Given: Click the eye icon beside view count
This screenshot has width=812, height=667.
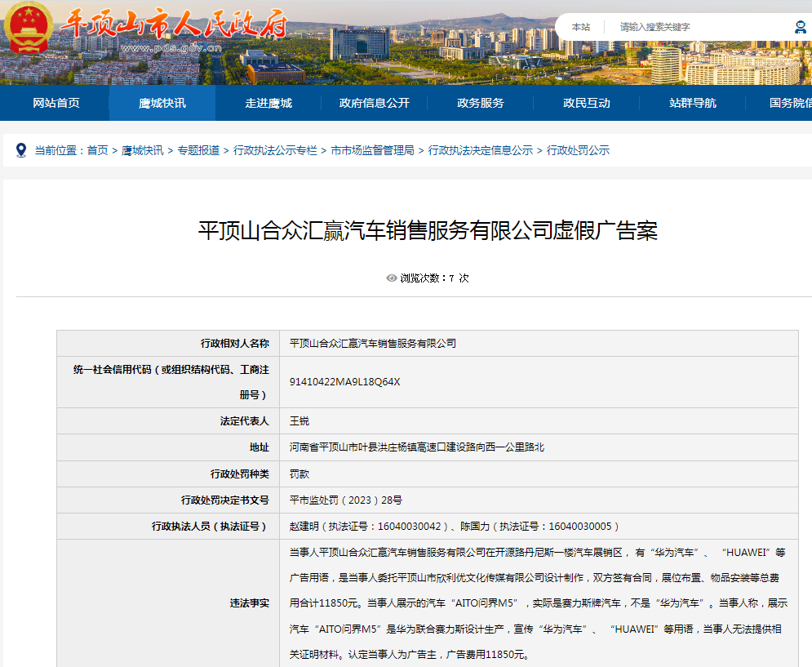Looking at the screenshot, I should (x=392, y=278).
